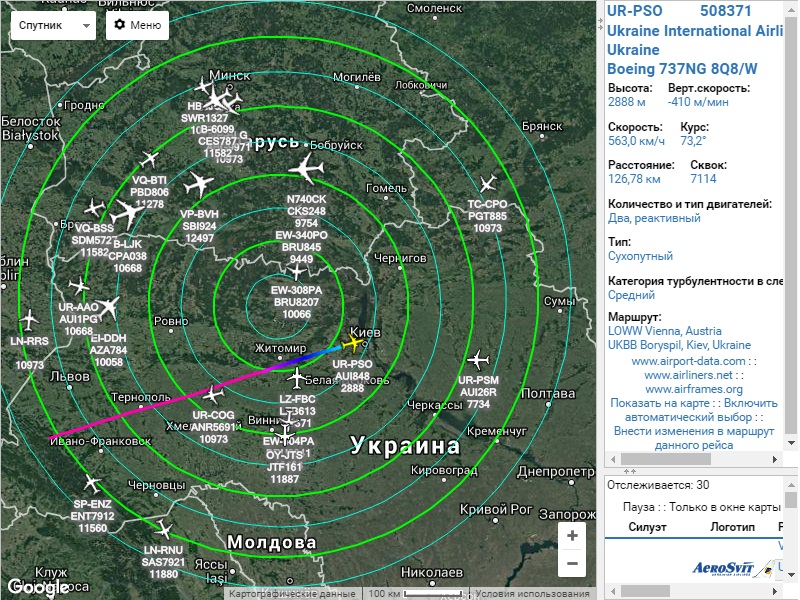Open the www.airliners.net link
The image size is (800, 600).
point(693,375)
